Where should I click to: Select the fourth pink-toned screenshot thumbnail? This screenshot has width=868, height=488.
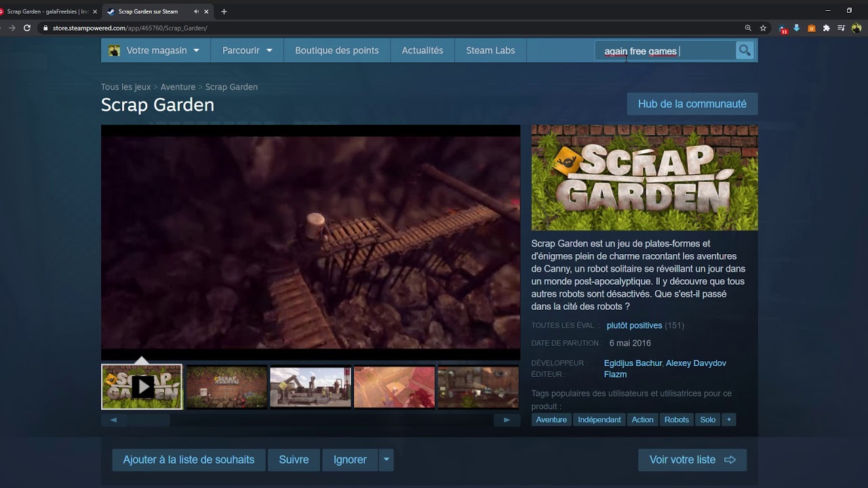coord(395,387)
